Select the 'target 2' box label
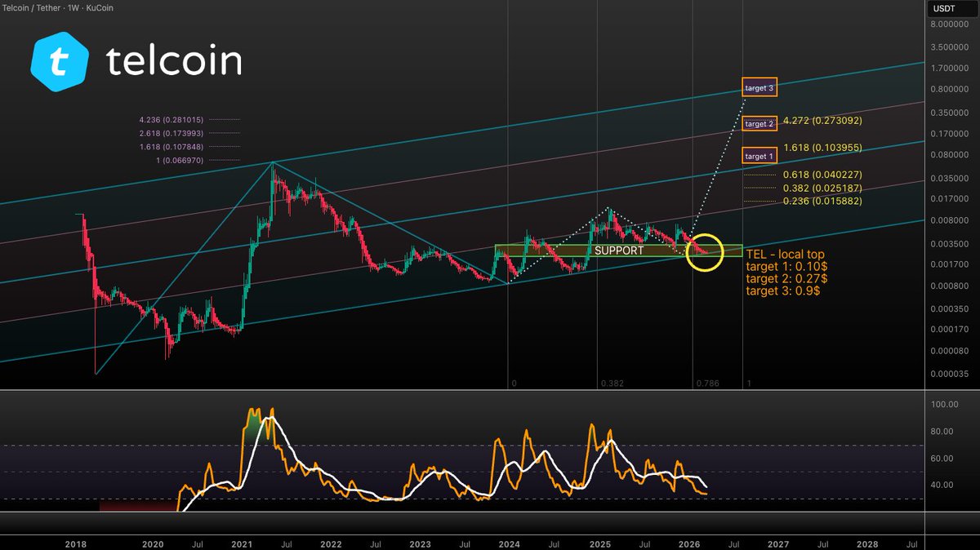Screen dimensions: 980x550 tap(758, 124)
